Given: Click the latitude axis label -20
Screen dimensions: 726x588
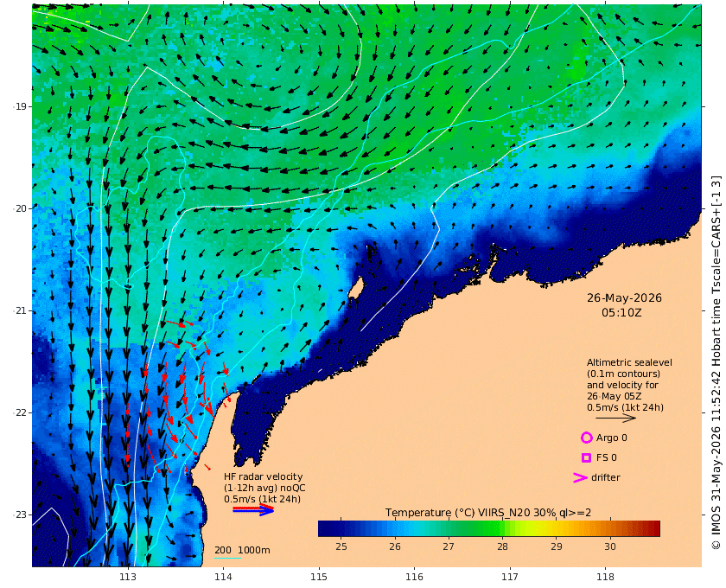Looking at the screenshot, I should click(x=19, y=208).
